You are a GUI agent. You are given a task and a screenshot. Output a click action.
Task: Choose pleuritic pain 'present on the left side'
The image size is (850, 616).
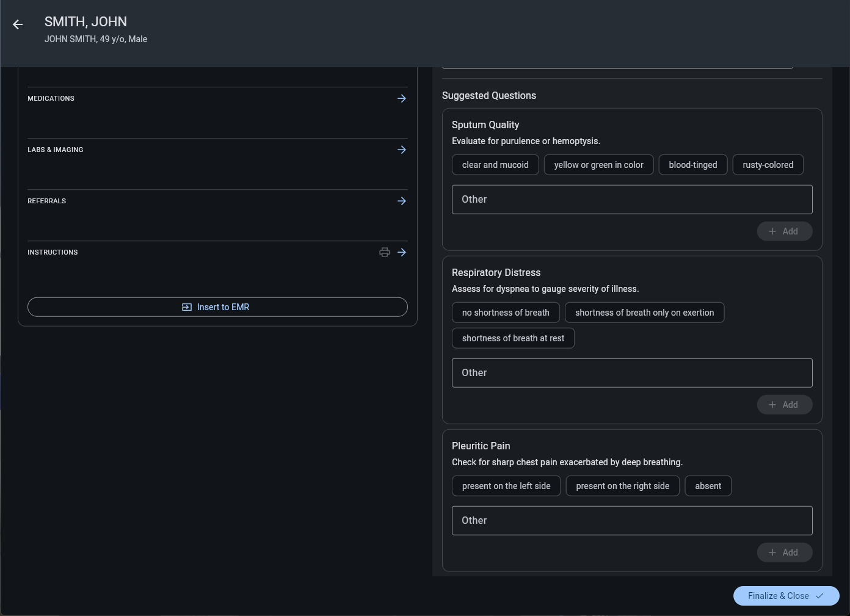pyautogui.click(x=506, y=486)
